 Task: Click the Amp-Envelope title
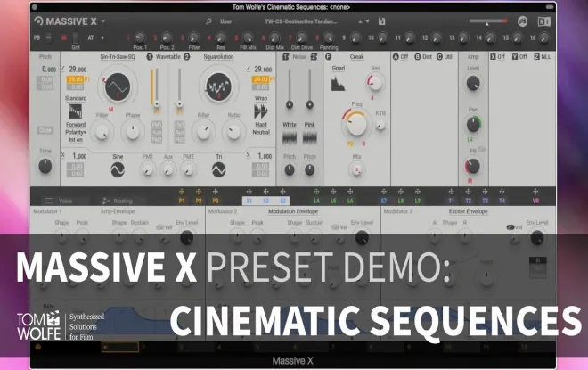pos(118,211)
